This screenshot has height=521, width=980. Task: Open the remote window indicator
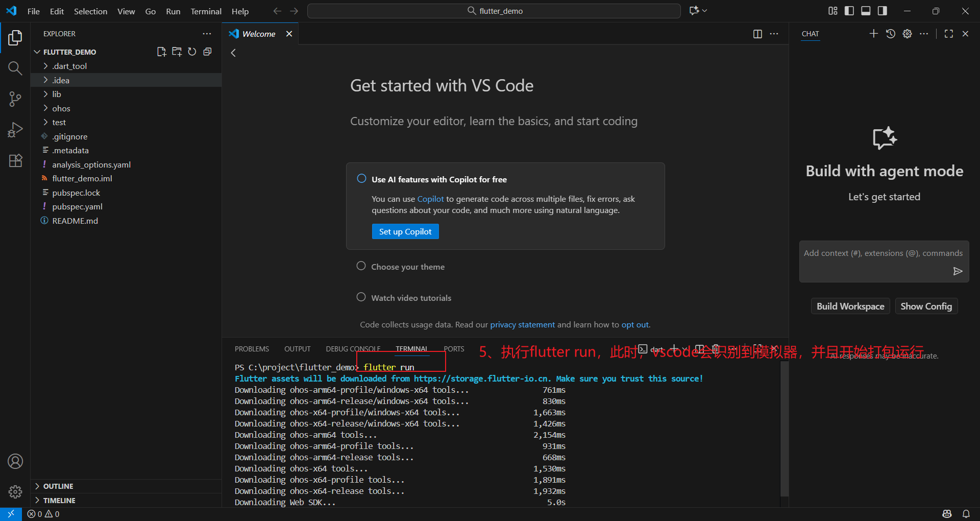pos(11,514)
